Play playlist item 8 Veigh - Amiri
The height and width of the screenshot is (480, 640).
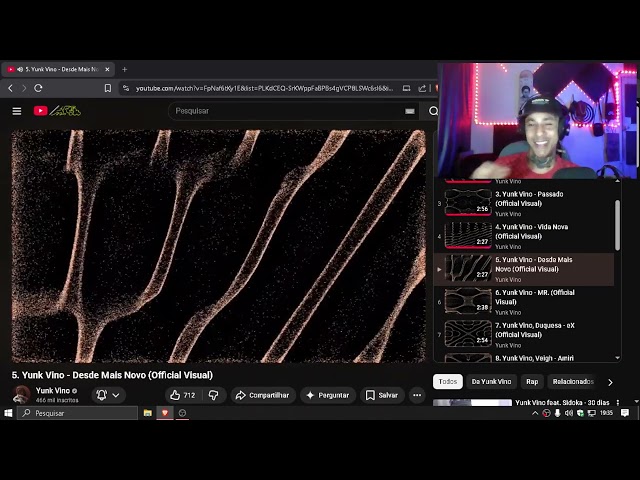click(524, 358)
